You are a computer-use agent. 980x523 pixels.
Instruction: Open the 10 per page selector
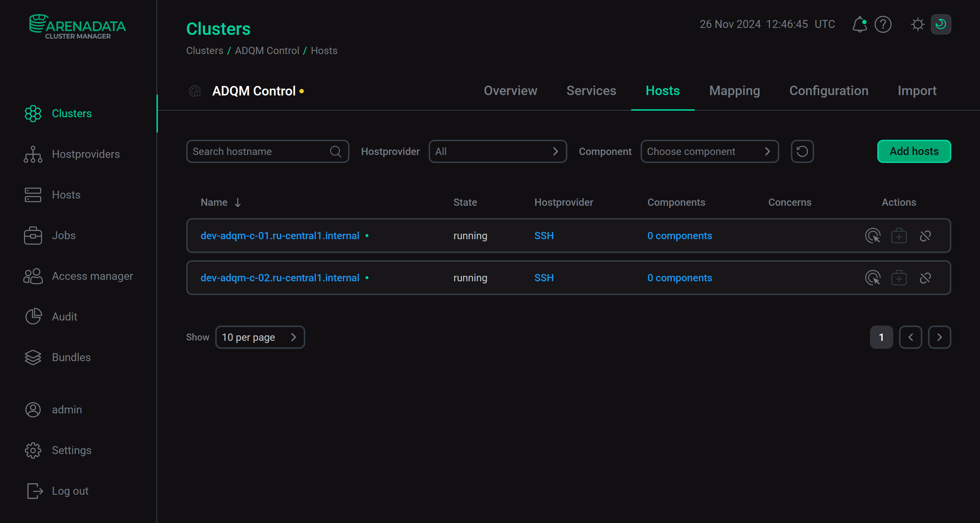260,337
